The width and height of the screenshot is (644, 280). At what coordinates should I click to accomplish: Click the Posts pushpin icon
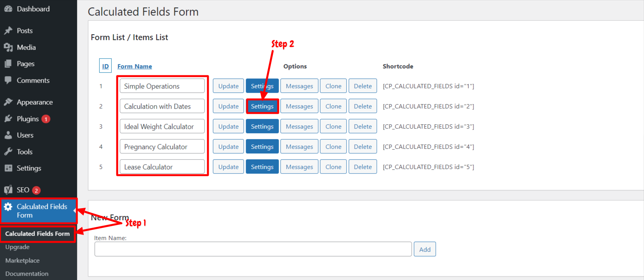point(8,30)
